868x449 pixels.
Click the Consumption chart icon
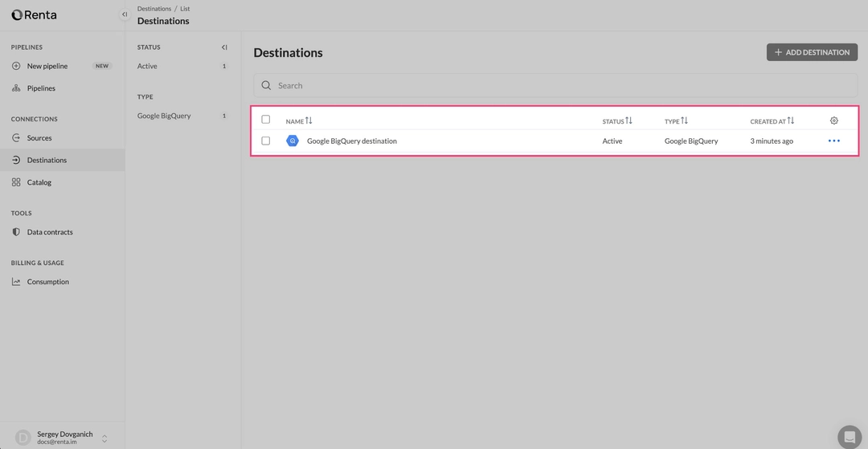coord(16,281)
